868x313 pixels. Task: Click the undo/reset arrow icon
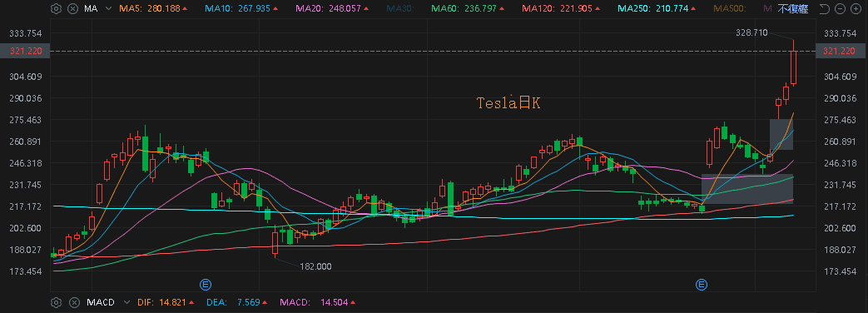coord(824,8)
